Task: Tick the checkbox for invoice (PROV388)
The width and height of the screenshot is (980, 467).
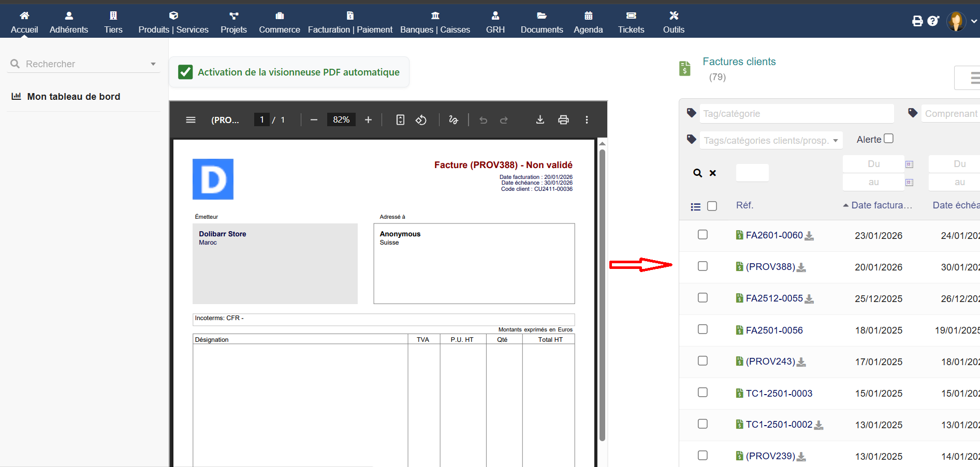Action: [703, 266]
